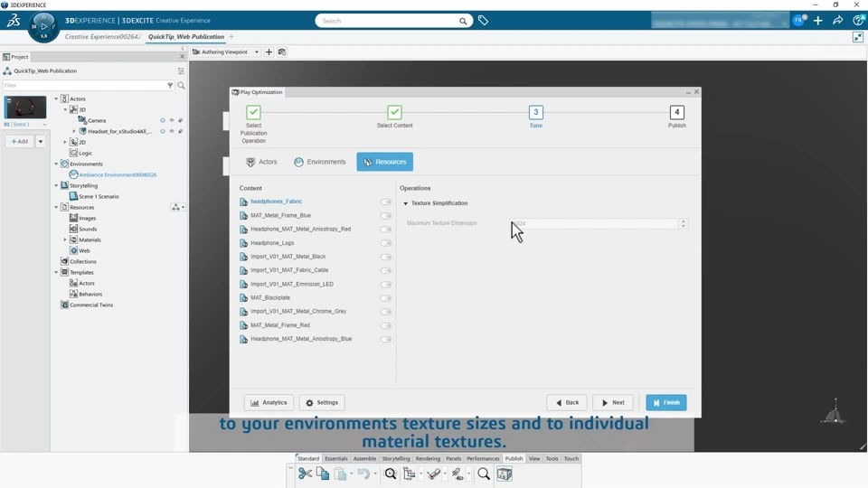The height and width of the screenshot is (488, 868).
Task: Click the Cut scissors icon
Action: [305, 474]
